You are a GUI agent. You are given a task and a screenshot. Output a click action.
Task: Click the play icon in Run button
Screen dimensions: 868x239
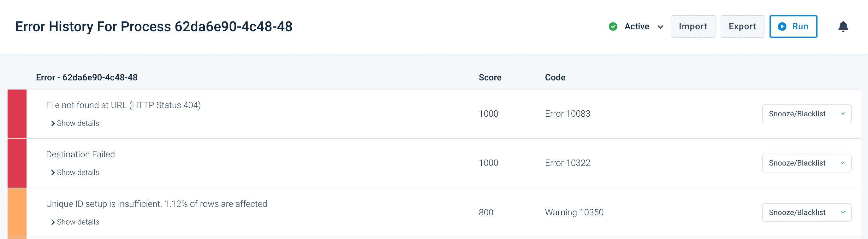coord(782,26)
